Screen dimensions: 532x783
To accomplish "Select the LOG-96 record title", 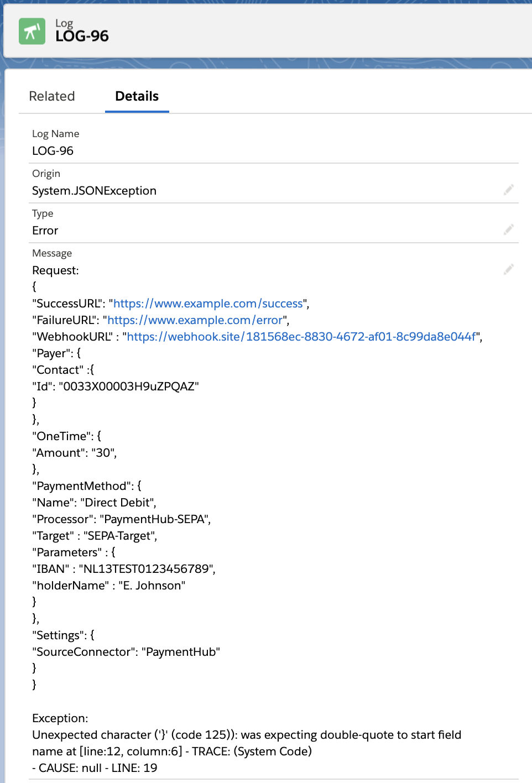I will point(82,36).
